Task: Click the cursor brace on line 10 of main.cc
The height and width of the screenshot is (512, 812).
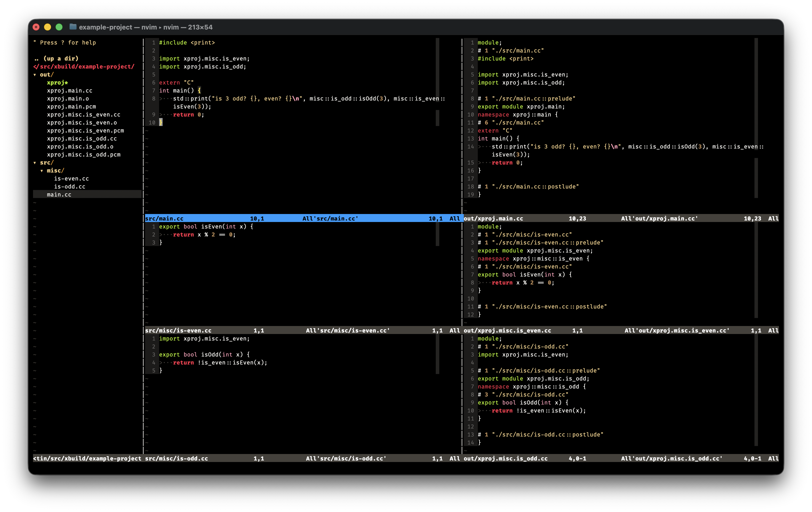Action: [x=161, y=123]
